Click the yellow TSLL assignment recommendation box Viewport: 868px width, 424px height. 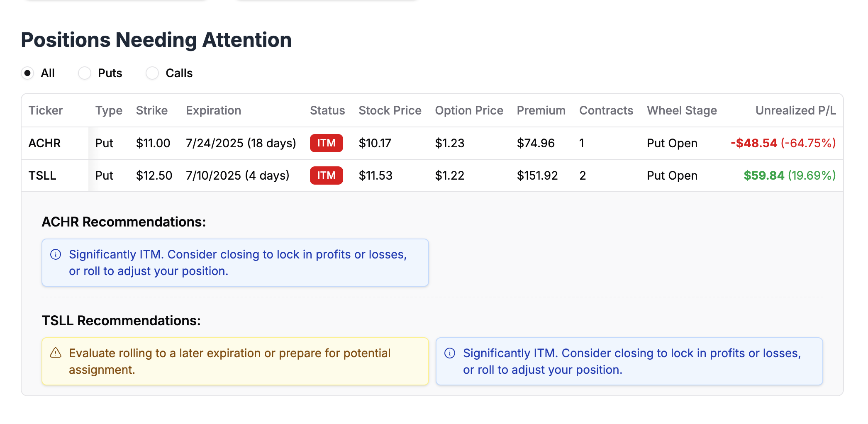[235, 361]
